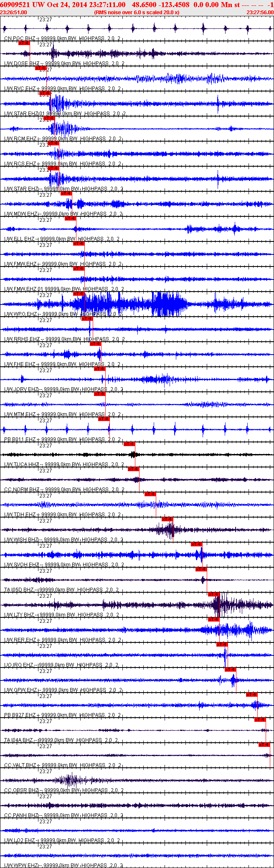Select the CC.OBSR BHZ station label

point(22,790)
